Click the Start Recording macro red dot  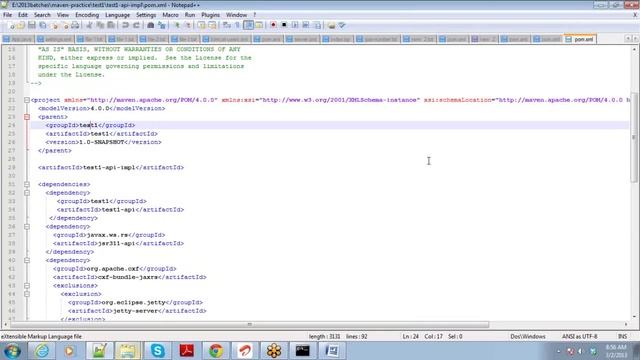[x=273, y=25]
